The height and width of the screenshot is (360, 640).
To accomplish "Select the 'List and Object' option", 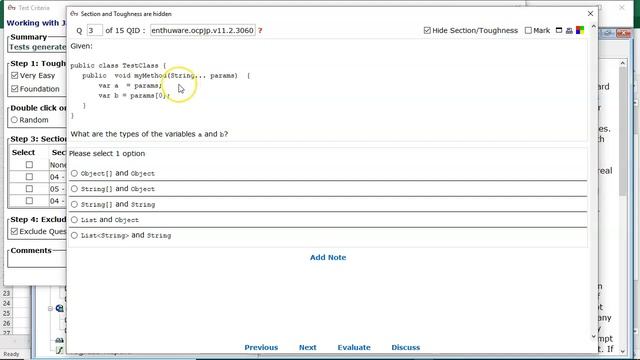I will [74, 220].
